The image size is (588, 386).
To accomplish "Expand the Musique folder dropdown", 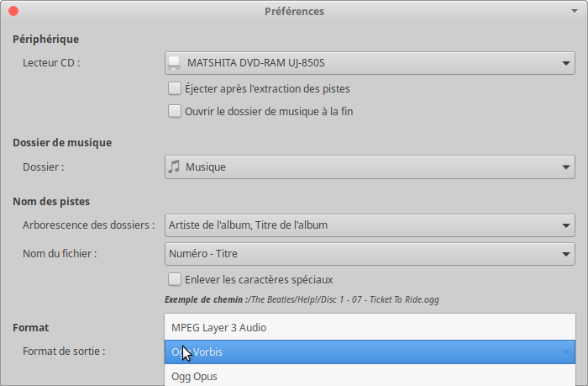I will (x=370, y=167).
